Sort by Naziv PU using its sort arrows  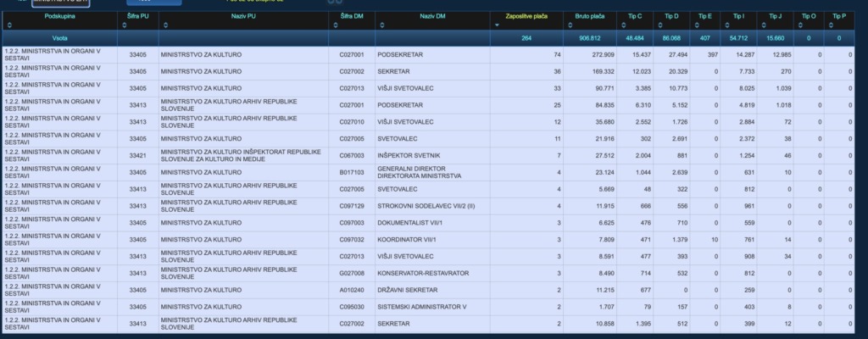(x=164, y=25)
